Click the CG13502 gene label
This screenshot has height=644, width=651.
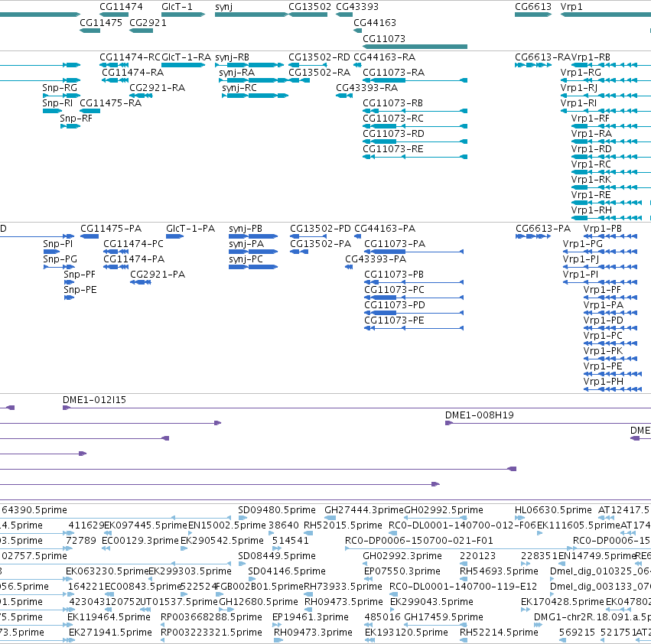pos(310,7)
